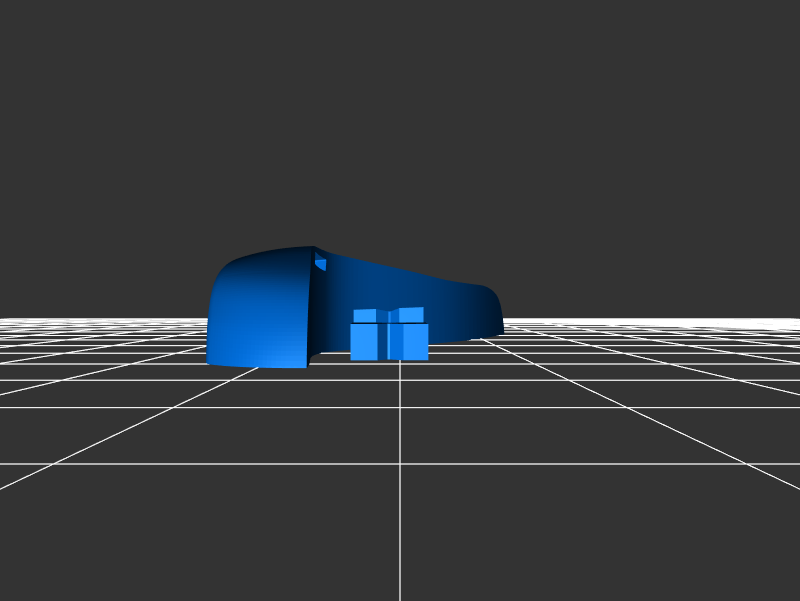
Task: Click the vertical seam edge on the shell
Action: tap(309, 310)
